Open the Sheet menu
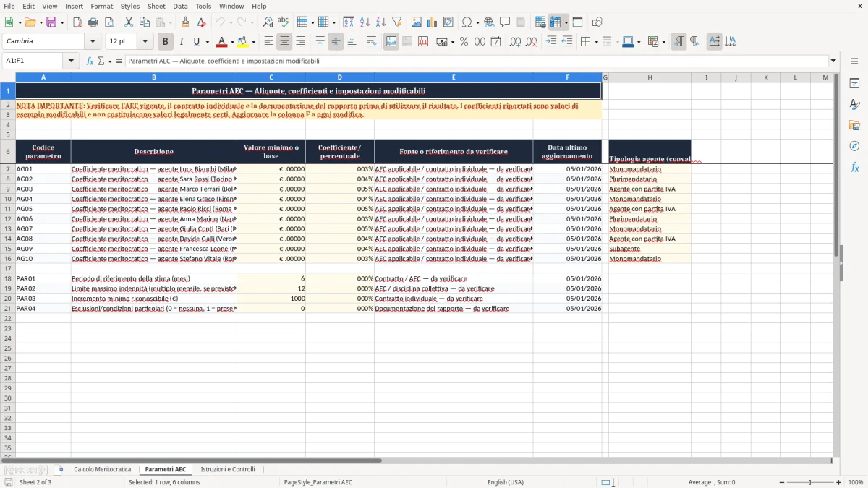 [156, 6]
